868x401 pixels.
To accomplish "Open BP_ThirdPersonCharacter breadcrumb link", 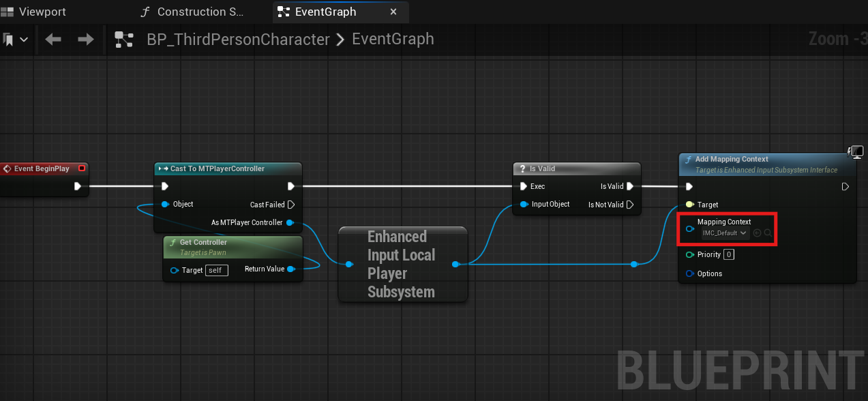I will (x=238, y=40).
